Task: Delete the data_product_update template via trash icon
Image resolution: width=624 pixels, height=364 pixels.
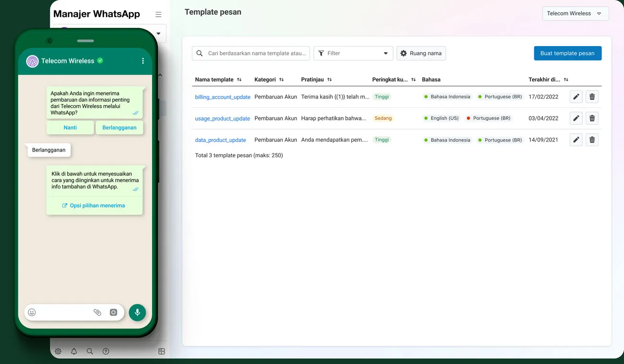Action: pyautogui.click(x=592, y=140)
